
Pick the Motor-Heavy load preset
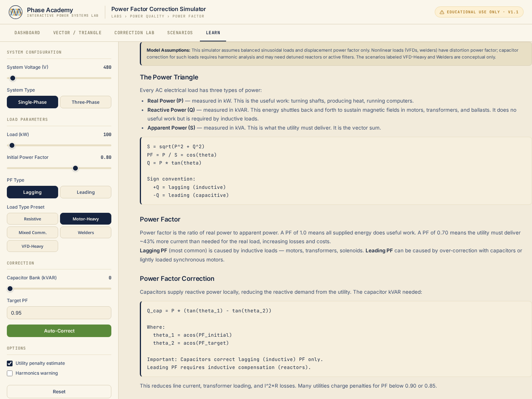[85, 219]
